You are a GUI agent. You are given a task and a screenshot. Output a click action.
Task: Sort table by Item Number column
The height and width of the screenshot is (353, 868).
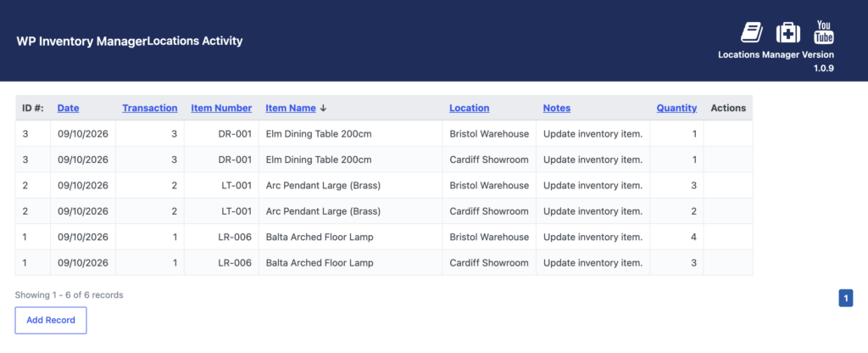click(221, 108)
